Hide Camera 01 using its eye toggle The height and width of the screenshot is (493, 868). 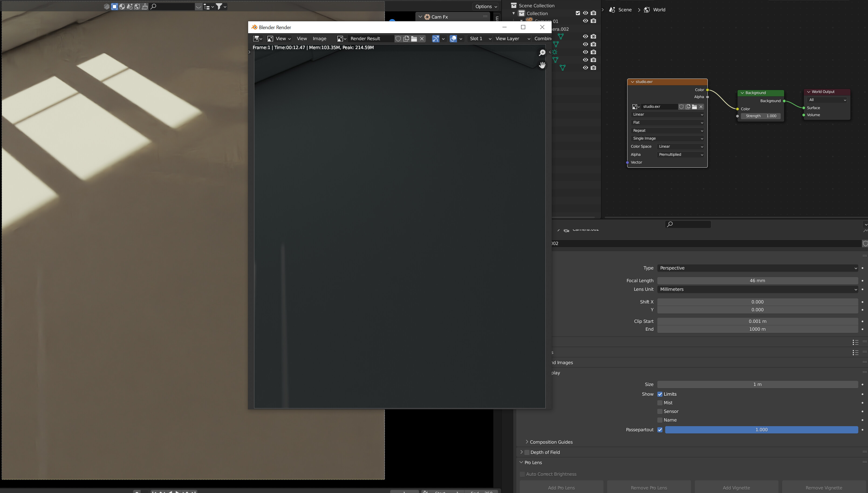pos(586,21)
